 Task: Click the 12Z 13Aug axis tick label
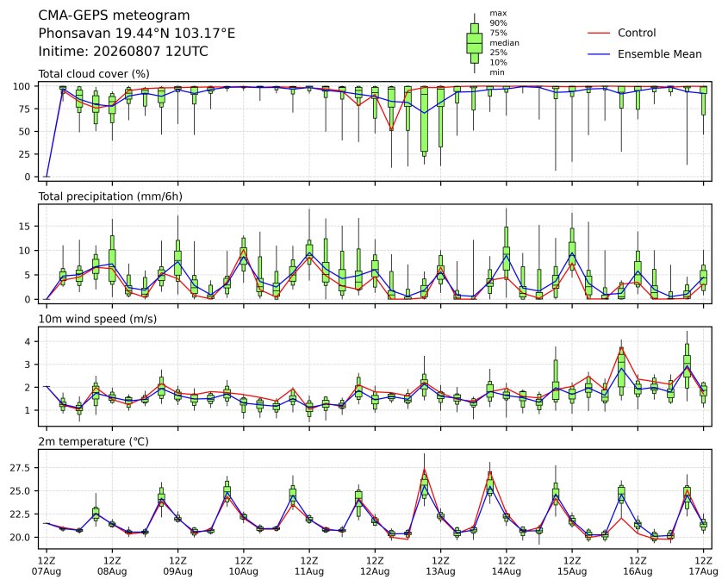click(x=440, y=566)
